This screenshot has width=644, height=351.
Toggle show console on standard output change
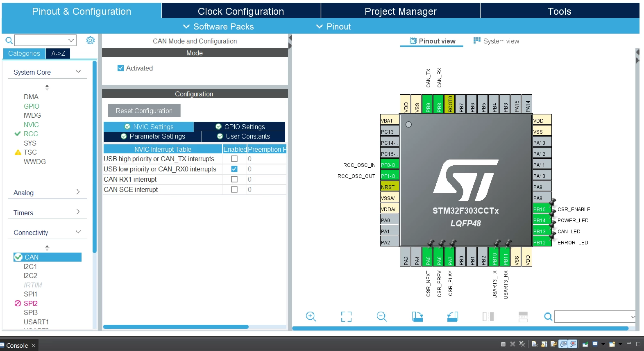pos(563,344)
